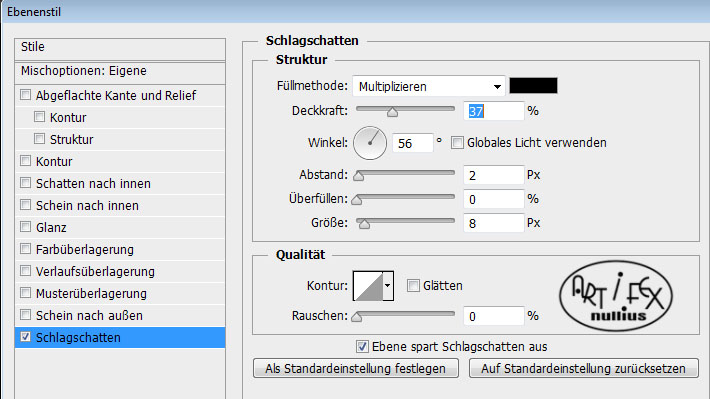Enable the Glätten checkbox
The width and height of the screenshot is (710, 399).
413,286
